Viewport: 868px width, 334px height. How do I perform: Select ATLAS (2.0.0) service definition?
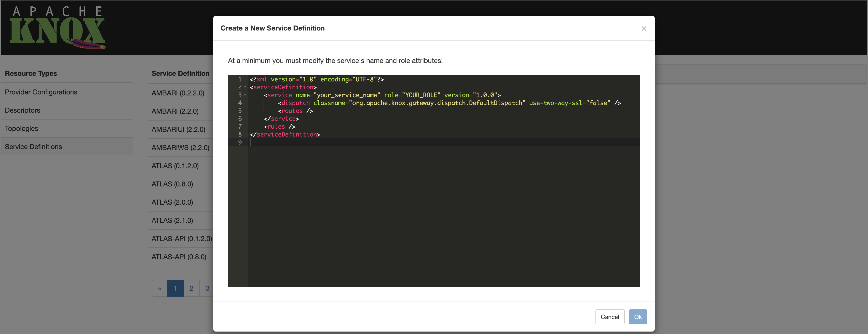(x=172, y=202)
